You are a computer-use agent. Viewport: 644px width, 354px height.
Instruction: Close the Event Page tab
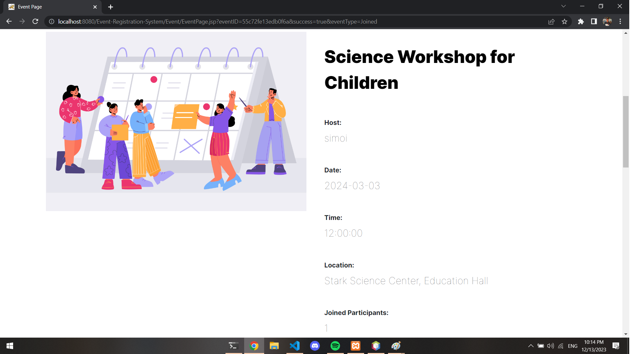pos(95,7)
